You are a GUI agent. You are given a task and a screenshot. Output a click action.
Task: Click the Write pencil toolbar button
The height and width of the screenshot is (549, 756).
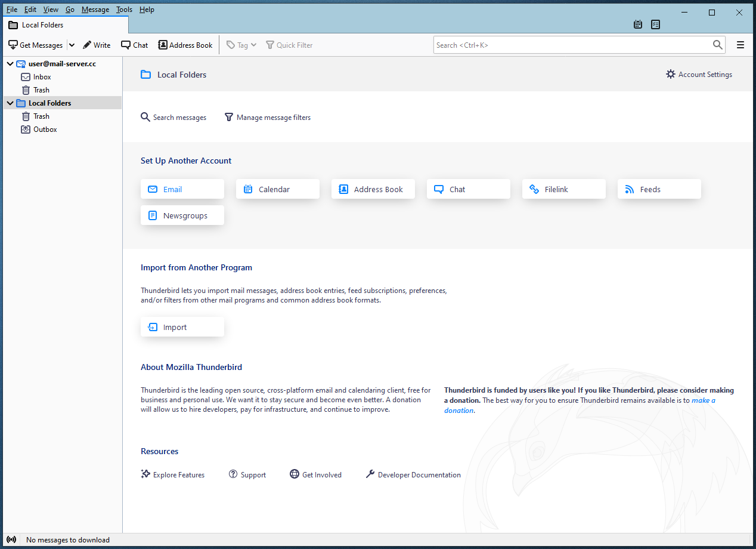pos(97,45)
